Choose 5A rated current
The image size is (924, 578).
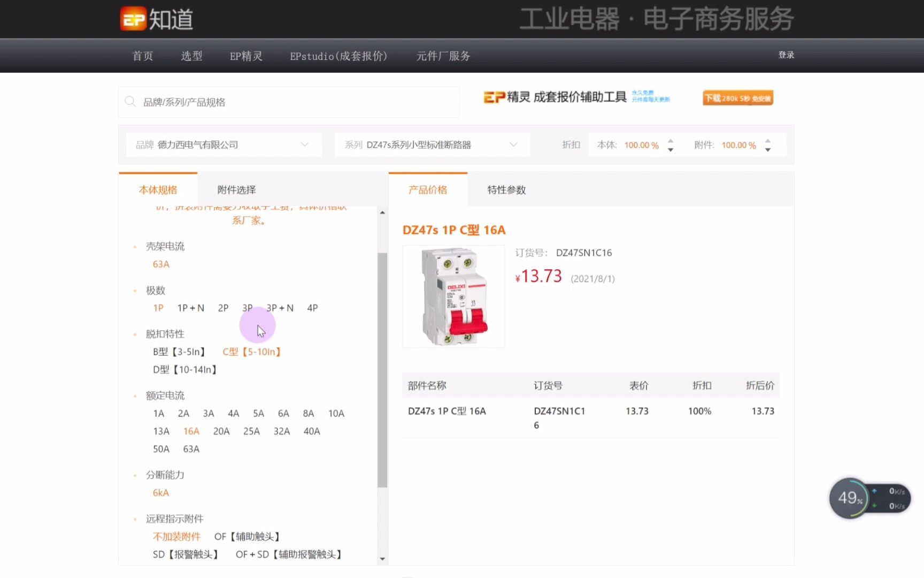(258, 413)
